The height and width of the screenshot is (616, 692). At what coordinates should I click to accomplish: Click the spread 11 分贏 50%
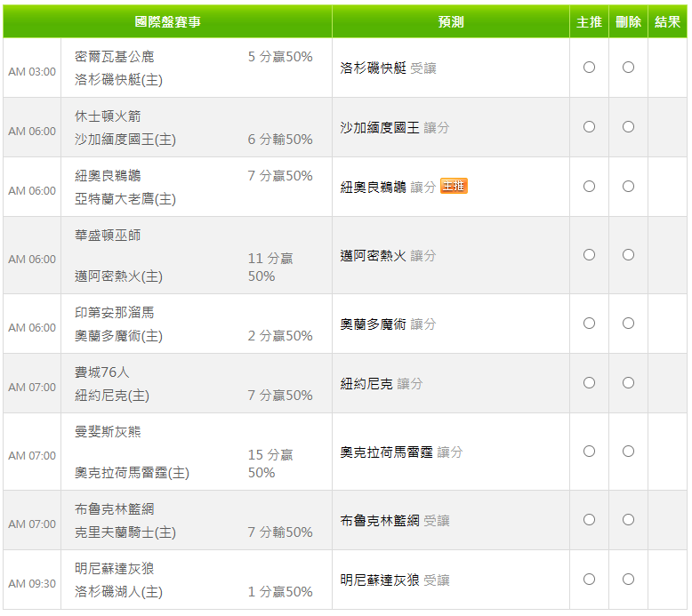pos(270,268)
